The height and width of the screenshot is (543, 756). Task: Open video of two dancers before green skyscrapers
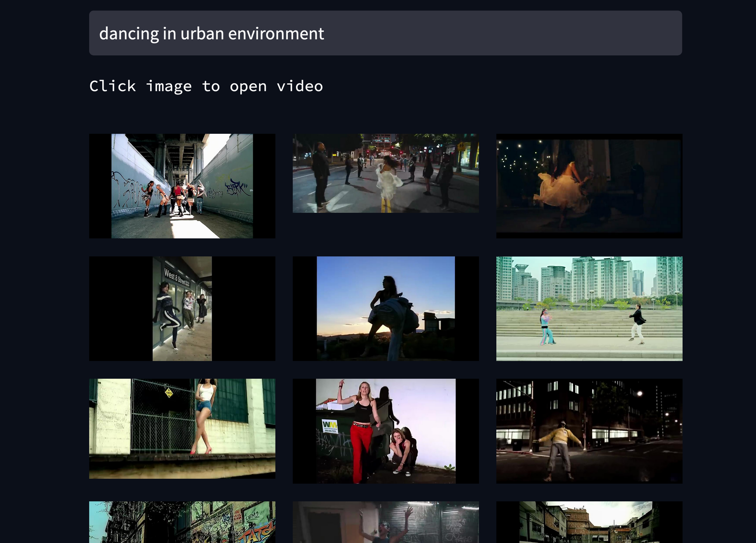click(589, 309)
